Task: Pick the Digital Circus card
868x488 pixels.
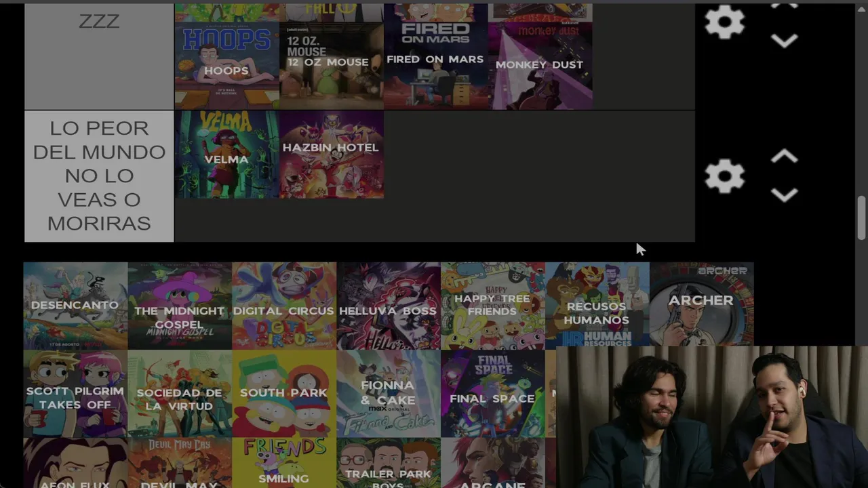Action: point(284,306)
